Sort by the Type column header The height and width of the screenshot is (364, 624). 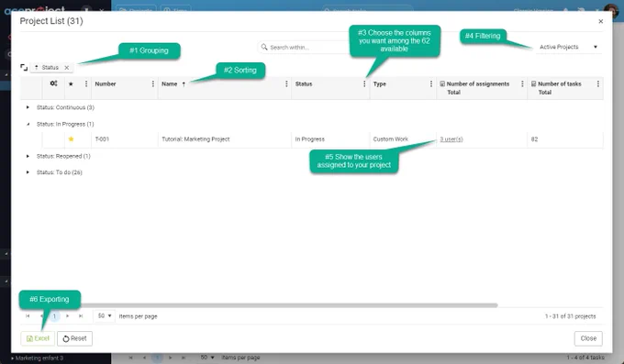point(380,84)
